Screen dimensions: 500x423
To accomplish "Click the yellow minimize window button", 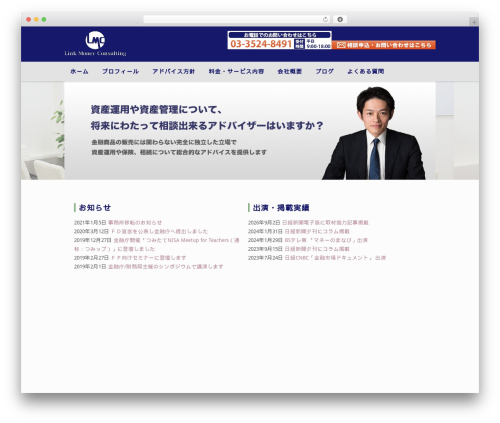I will coord(36,19).
